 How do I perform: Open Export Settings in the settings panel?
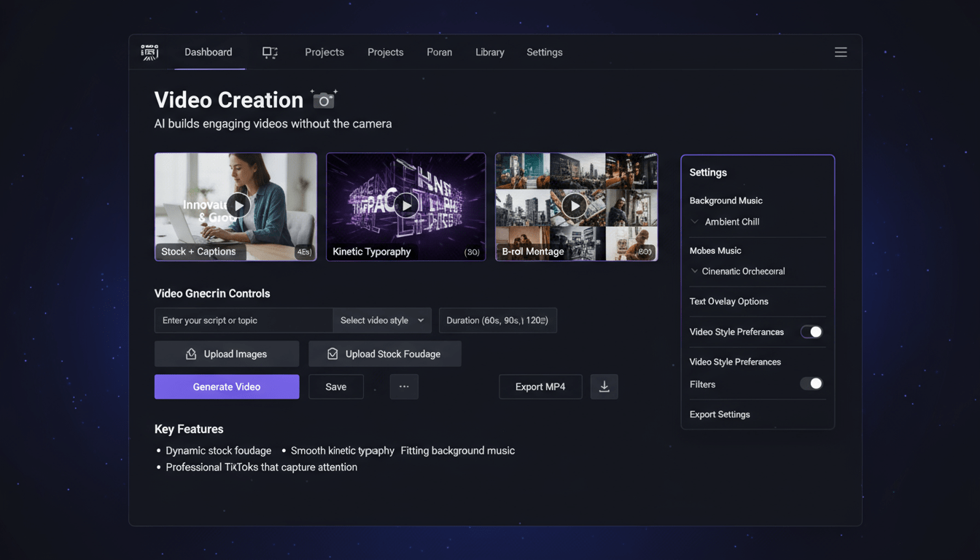tap(720, 414)
